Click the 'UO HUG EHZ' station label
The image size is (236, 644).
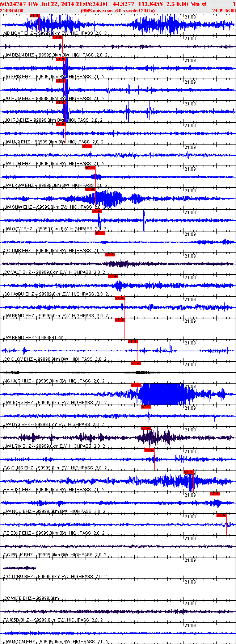pyautogui.click(x=17, y=99)
